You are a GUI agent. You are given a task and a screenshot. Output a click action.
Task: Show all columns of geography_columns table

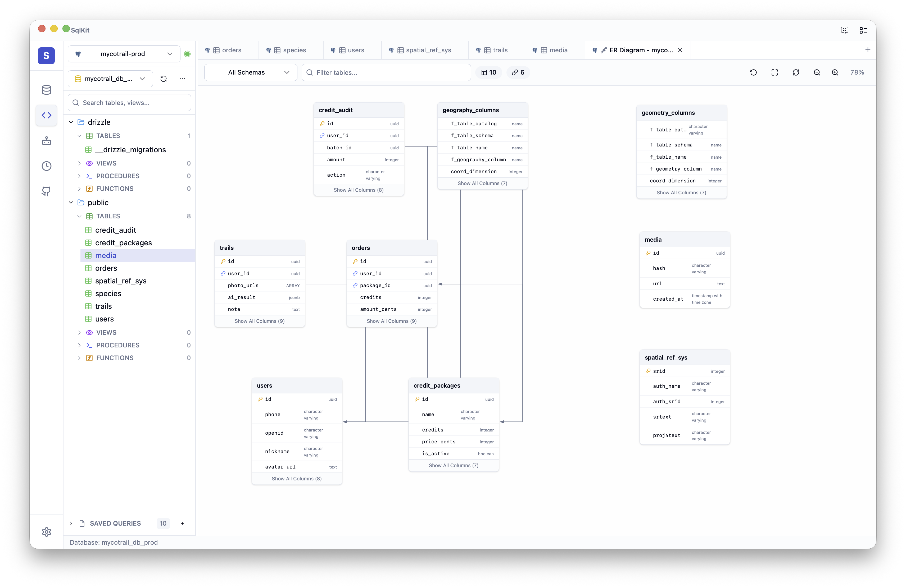point(482,183)
